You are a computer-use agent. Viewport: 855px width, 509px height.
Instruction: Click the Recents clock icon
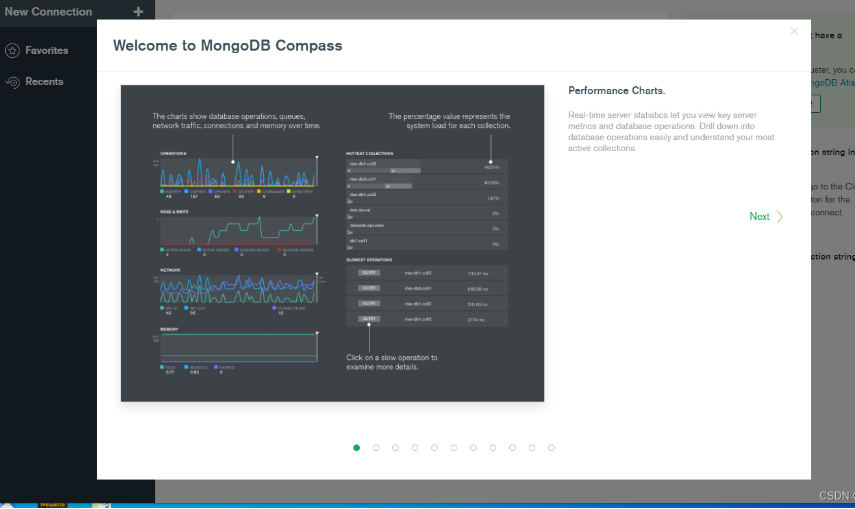[13, 82]
